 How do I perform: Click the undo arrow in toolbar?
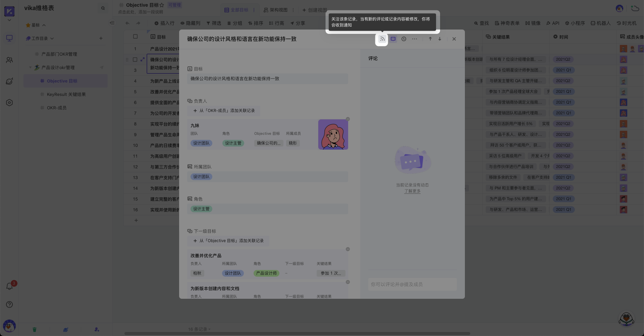point(127,23)
